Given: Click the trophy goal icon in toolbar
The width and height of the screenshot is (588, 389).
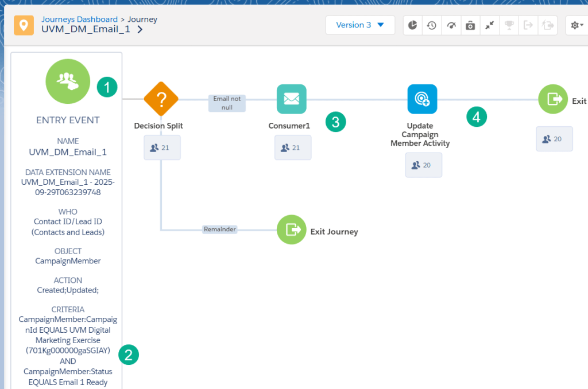Looking at the screenshot, I should coord(509,25).
